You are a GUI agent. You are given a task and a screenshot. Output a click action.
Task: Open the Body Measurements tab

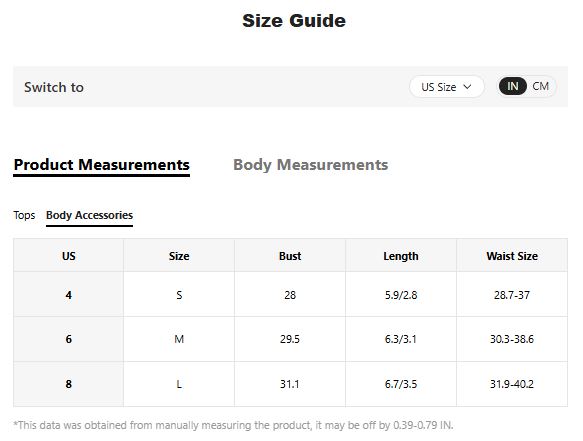(310, 165)
